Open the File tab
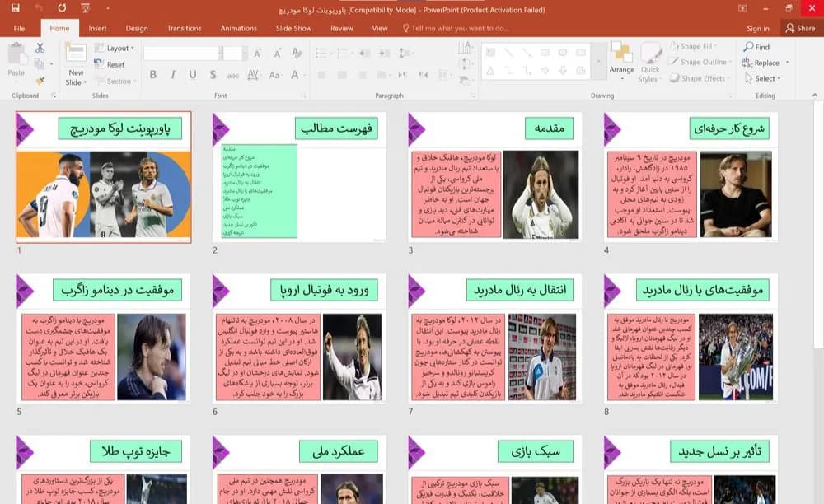 point(20,28)
